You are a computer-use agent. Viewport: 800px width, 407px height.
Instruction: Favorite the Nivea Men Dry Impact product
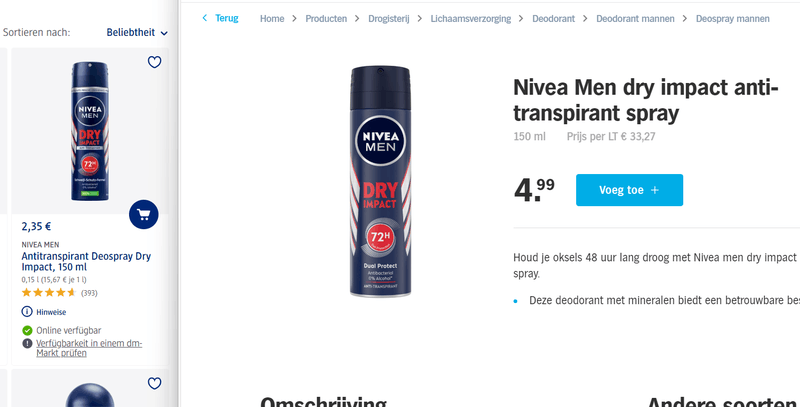pos(155,62)
